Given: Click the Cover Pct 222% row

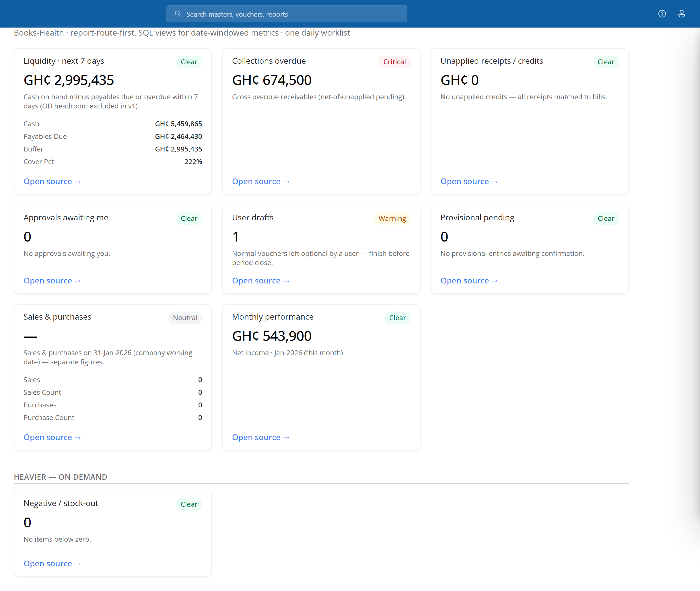Looking at the screenshot, I should click(112, 162).
